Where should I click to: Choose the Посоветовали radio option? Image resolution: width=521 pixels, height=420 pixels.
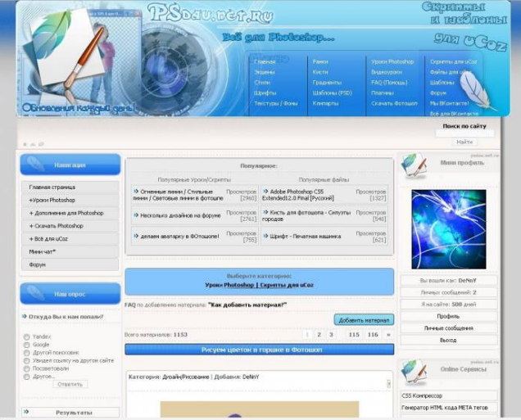click(27, 369)
